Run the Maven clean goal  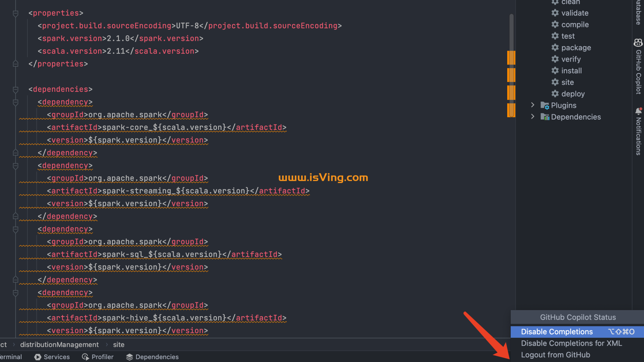(x=570, y=3)
